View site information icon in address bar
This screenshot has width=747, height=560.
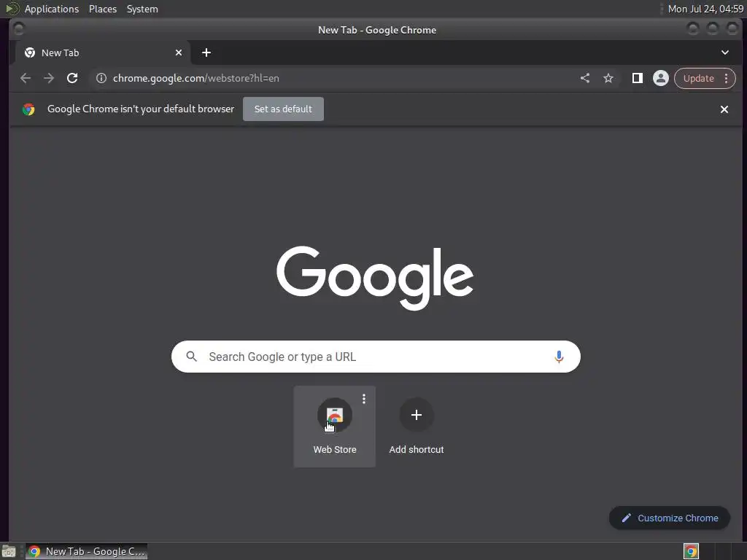click(x=101, y=78)
